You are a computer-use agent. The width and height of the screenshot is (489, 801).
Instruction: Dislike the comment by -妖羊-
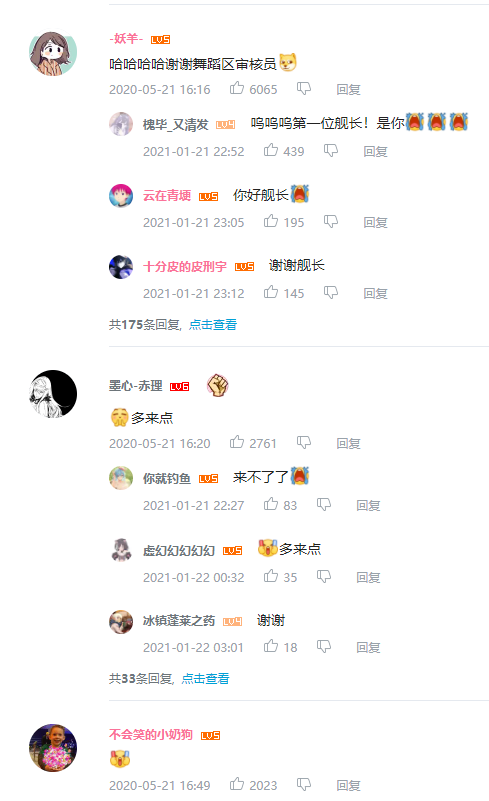tap(304, 89)
